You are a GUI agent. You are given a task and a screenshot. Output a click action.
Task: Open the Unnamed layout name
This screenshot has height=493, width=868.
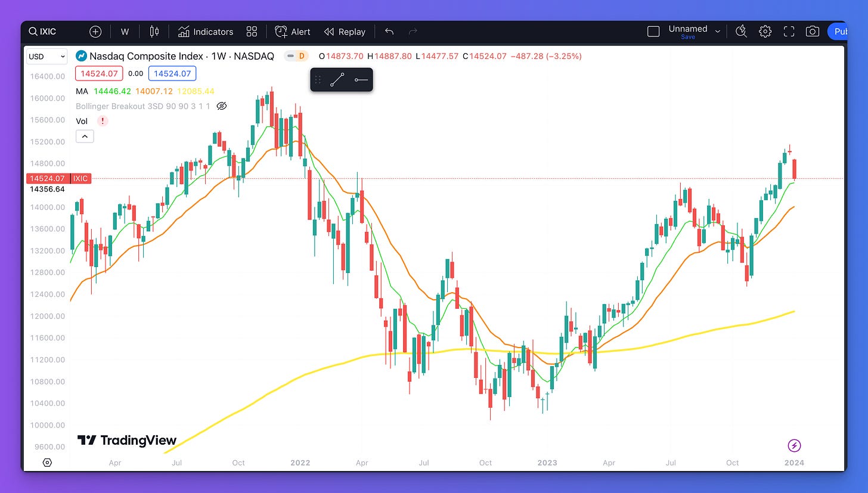[688, 29]
